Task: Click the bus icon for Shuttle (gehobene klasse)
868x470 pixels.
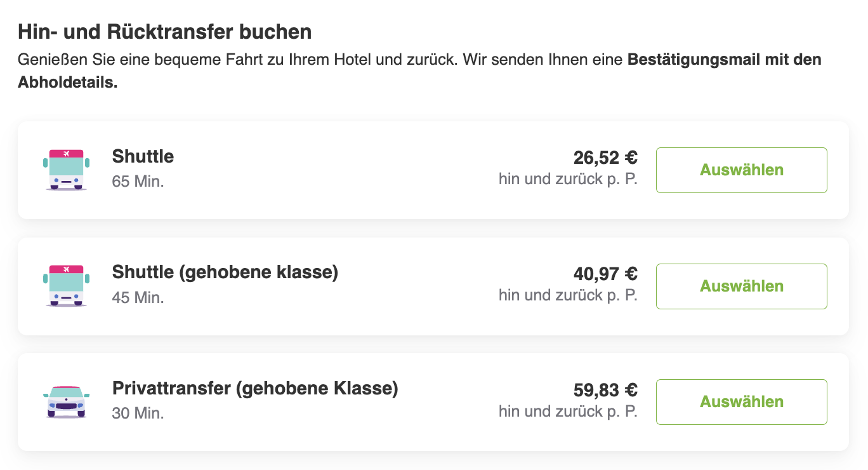Action: 66,286
